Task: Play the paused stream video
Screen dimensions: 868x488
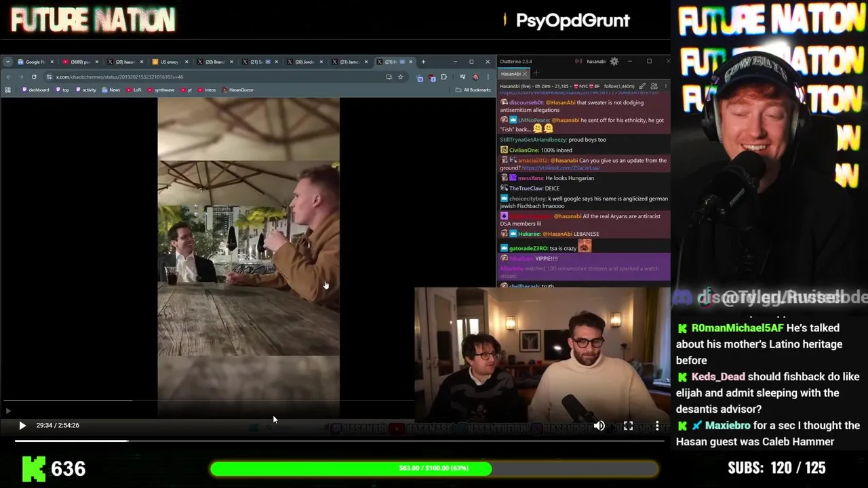Action: pos(22,426)
